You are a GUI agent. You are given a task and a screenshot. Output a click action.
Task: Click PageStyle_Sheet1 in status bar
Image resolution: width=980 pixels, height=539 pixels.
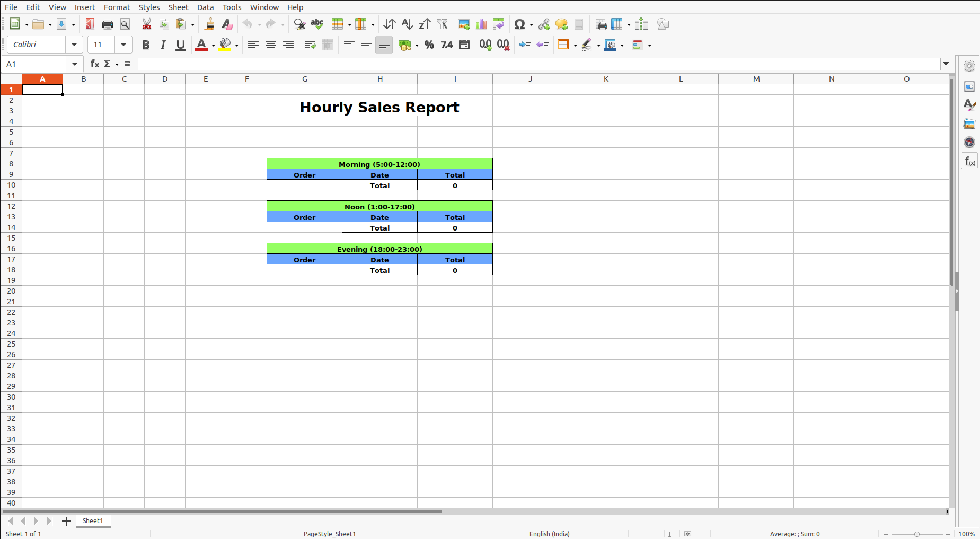[x=330, y=534]
